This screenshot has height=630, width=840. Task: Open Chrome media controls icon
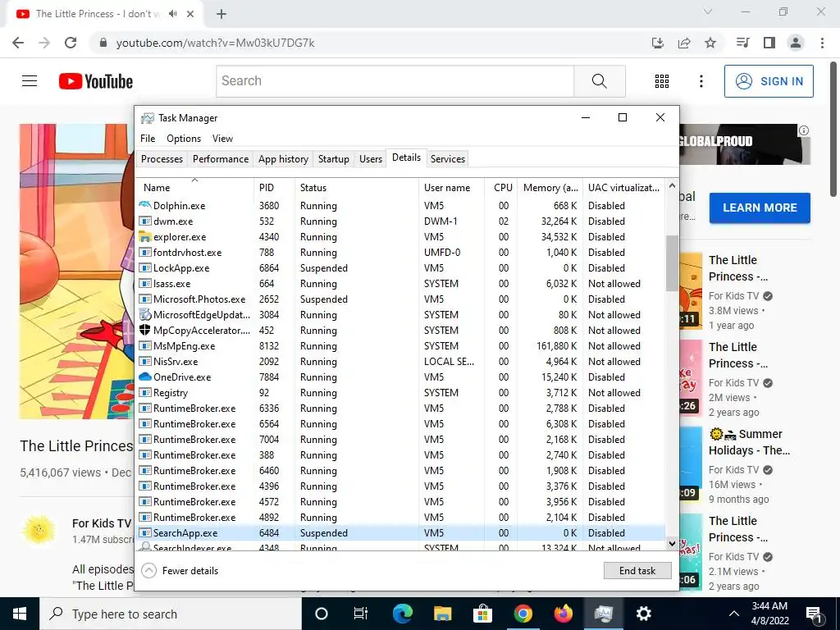click(x=742, y=43)
